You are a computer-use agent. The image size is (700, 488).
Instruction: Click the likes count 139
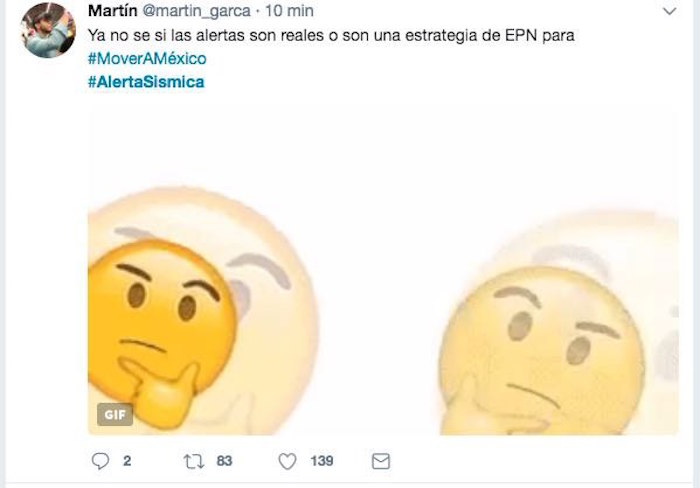[x=322, y=461]
